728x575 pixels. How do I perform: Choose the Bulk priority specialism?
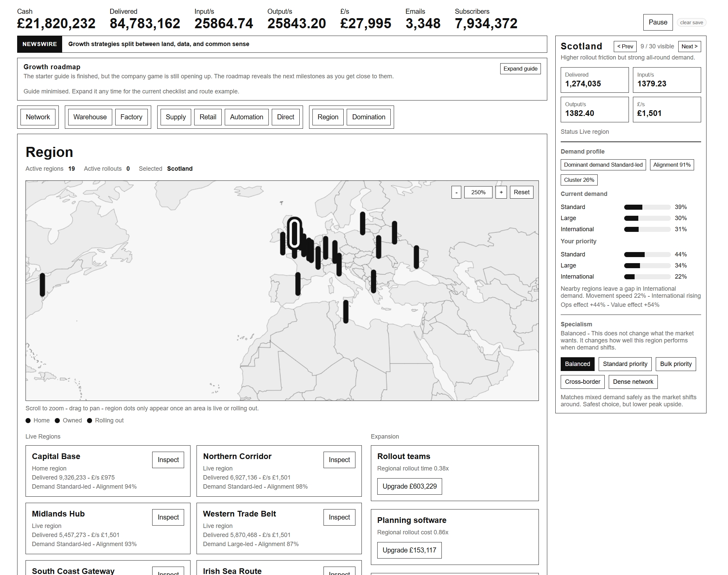tap(676, 364)
